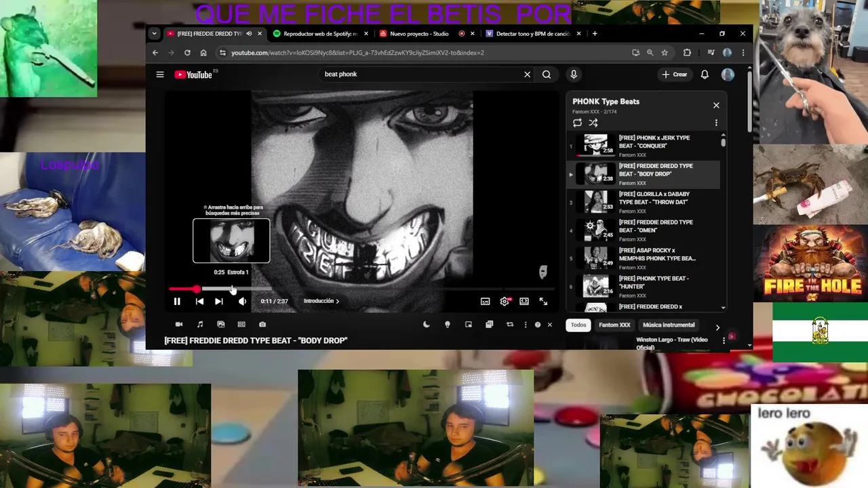Image resolution: width=868 pixels, height=488 pixels.
Task: Click the video camera extension icon
Action: click(179, 325)
